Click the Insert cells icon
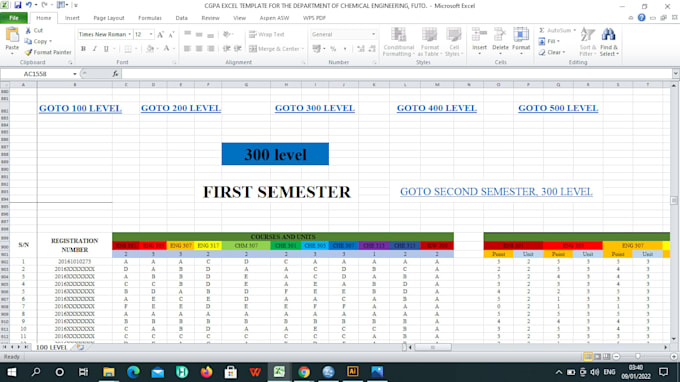Image resolution: width=680 pixels, height=382 pixels. point(479,35)
